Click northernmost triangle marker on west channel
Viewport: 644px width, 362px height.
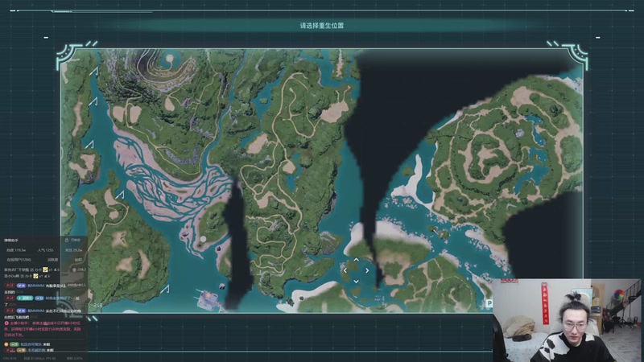(x=94, y=72)
